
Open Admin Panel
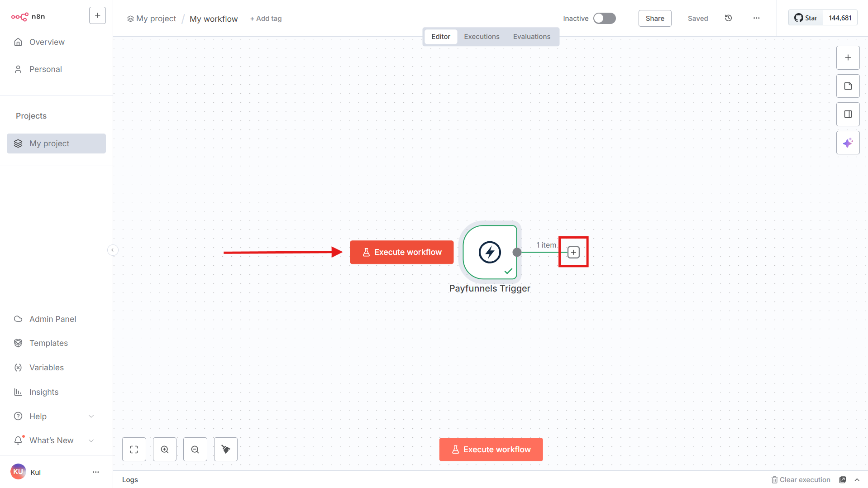56,319
